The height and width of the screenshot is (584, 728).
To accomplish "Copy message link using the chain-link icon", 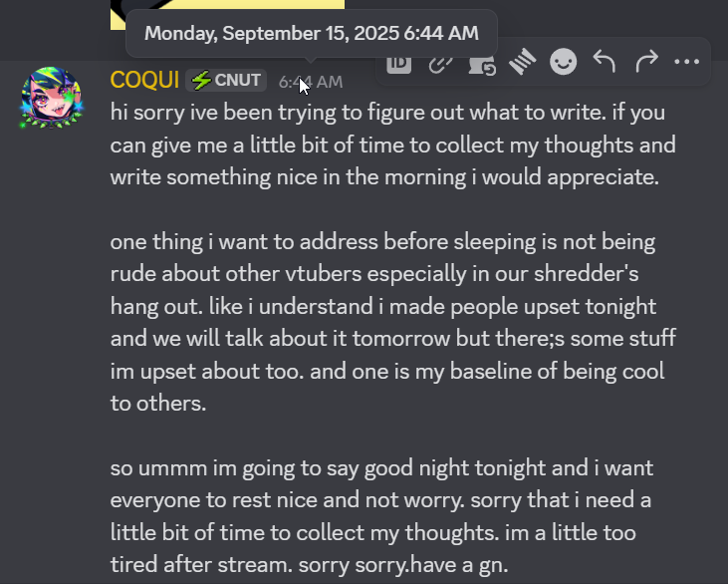I will (440, 63).
